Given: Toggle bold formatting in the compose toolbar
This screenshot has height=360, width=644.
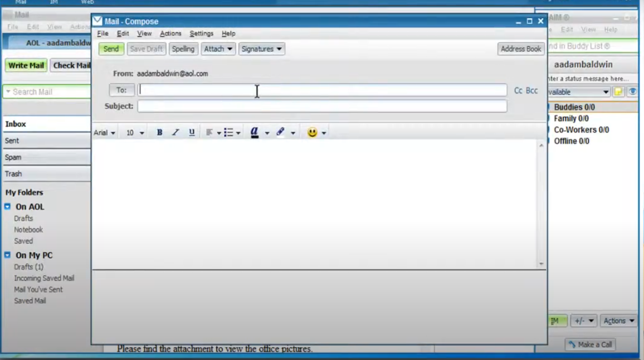Looking at the screenshot, I should click(159, 132).
